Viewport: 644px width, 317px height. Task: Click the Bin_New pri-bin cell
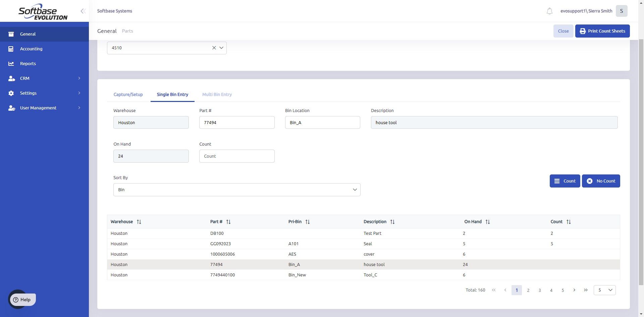[x=297, y=275]
